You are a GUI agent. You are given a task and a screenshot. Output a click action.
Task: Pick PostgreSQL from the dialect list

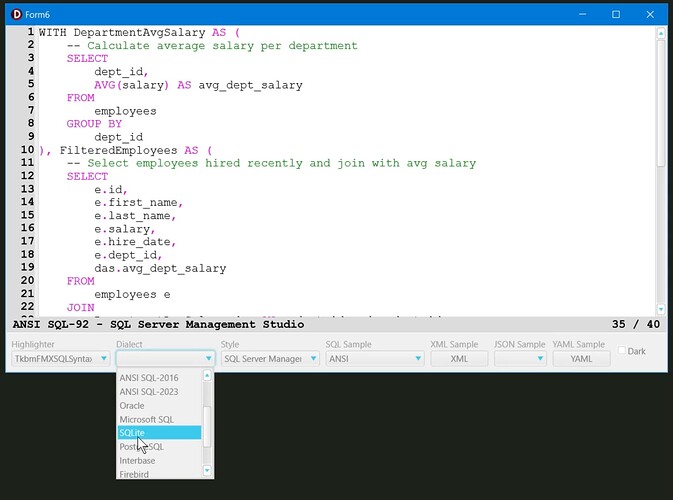tap(159, 446)
